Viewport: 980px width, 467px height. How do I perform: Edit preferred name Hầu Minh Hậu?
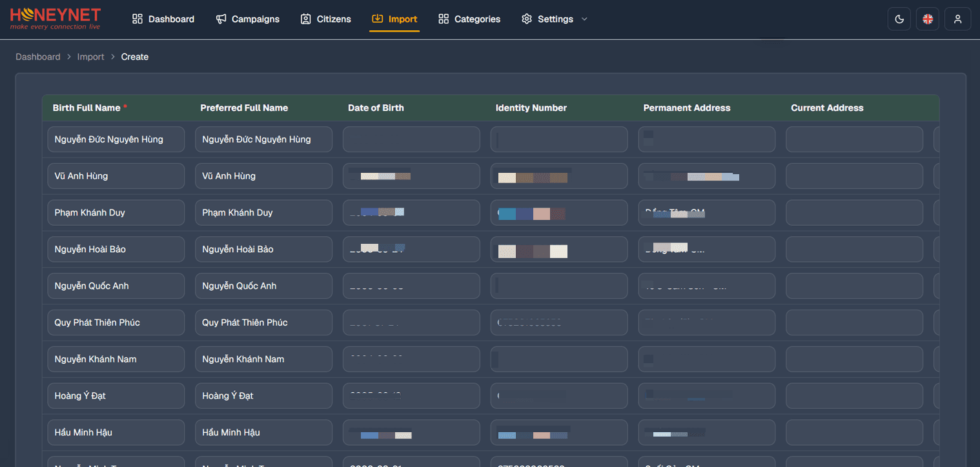[x=264, y=432]
